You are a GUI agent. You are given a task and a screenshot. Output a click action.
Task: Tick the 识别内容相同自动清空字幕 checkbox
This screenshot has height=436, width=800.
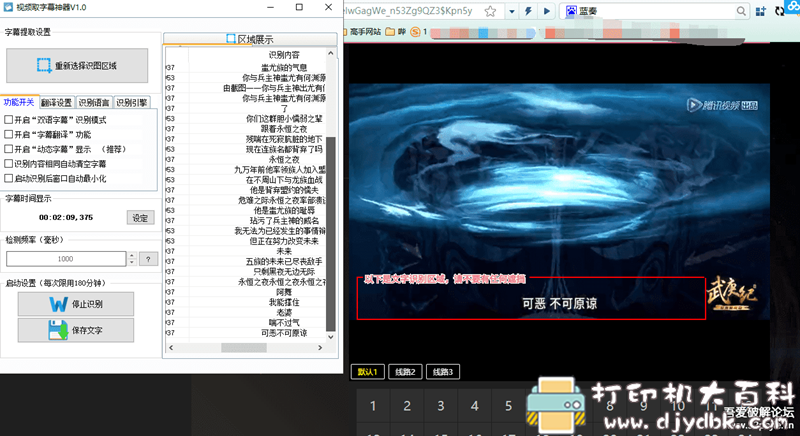pos(9,164)
